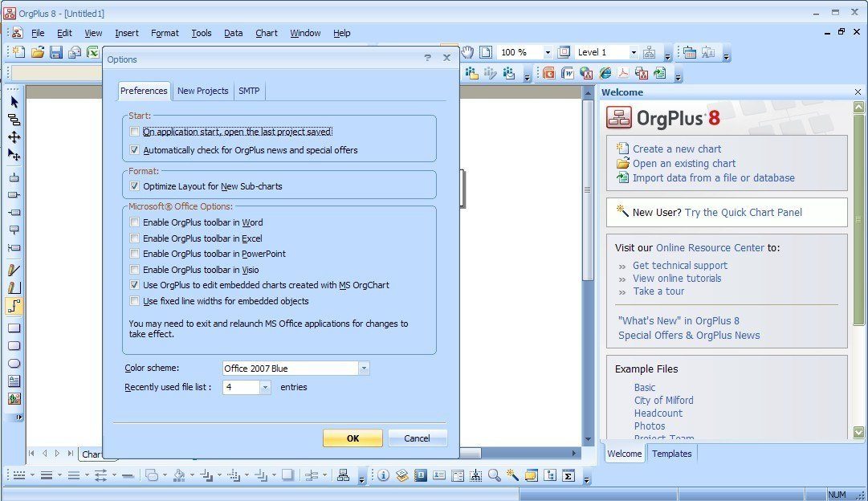Expand the Publish toolbar overflow arrow

pyautogui.click(x=679, y=77)
